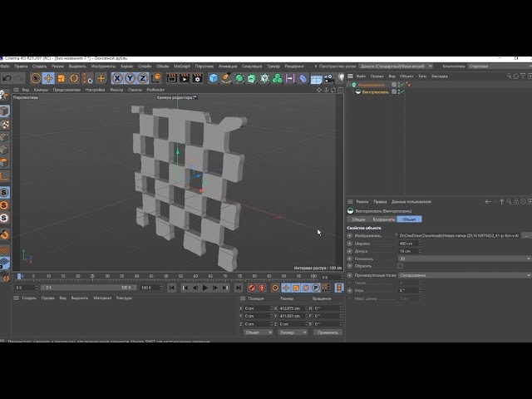Toggle the Векторизовать object's enable checkmark
The height and width of the screenshot is (399, 532).
(402, 91)
